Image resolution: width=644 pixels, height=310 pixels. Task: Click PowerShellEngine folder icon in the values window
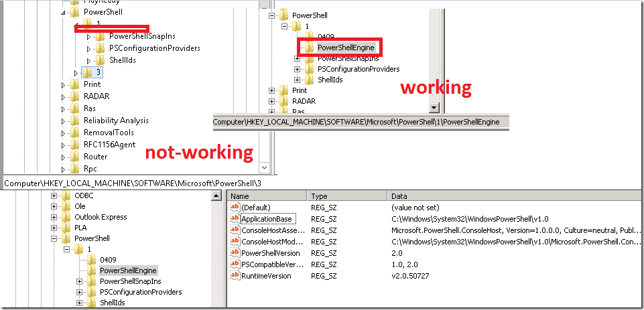point(92,270)
